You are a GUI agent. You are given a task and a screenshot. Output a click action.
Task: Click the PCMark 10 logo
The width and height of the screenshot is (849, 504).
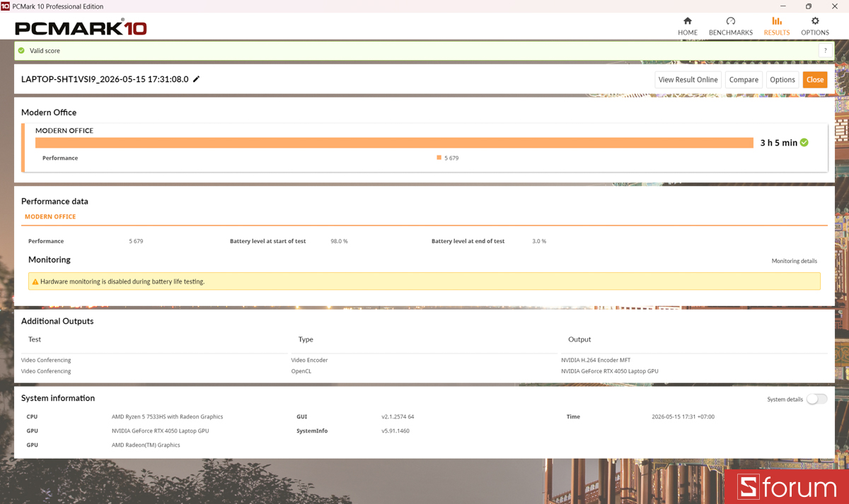(x=81, y=28)
